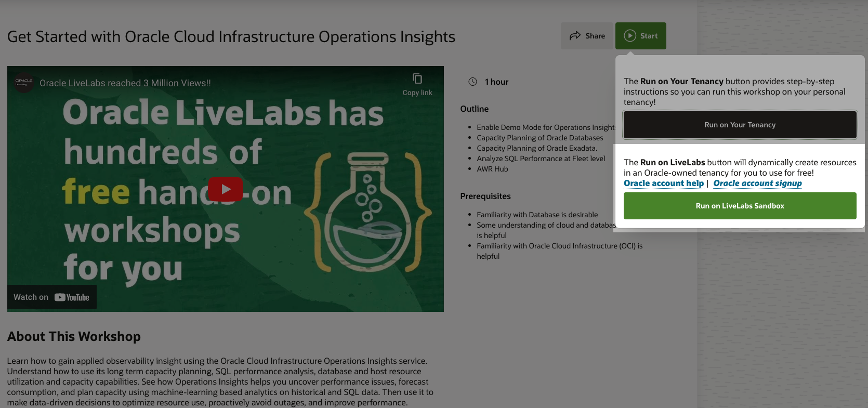Image resolution: width=868 pixels, height=408 pixels.
Task: Play the video with red YouTube button
Action: 226,189
